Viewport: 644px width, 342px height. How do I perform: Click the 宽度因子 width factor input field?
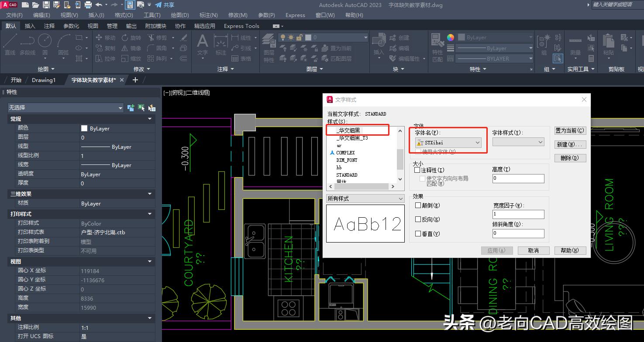tap(518, 214)
